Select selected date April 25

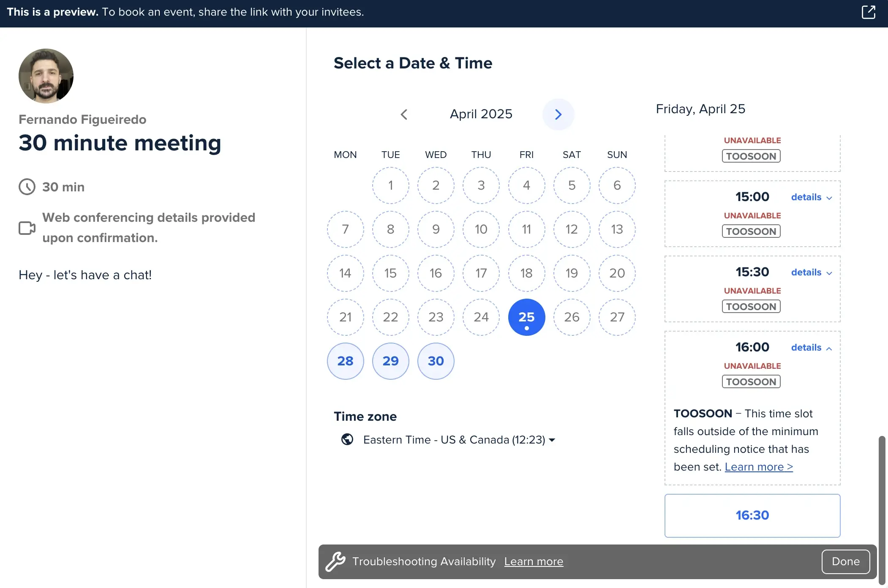(x=526, y=317)
